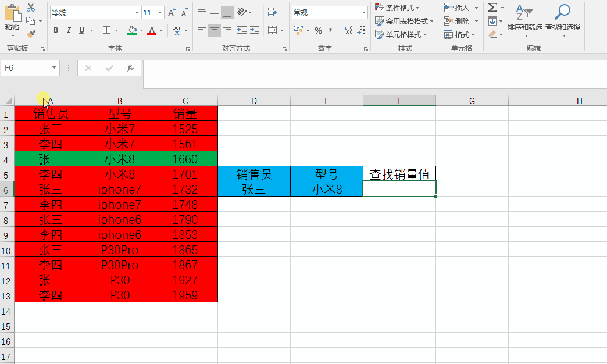Click the Increase Font Size icon
The image size is (607, 364).
172,13
